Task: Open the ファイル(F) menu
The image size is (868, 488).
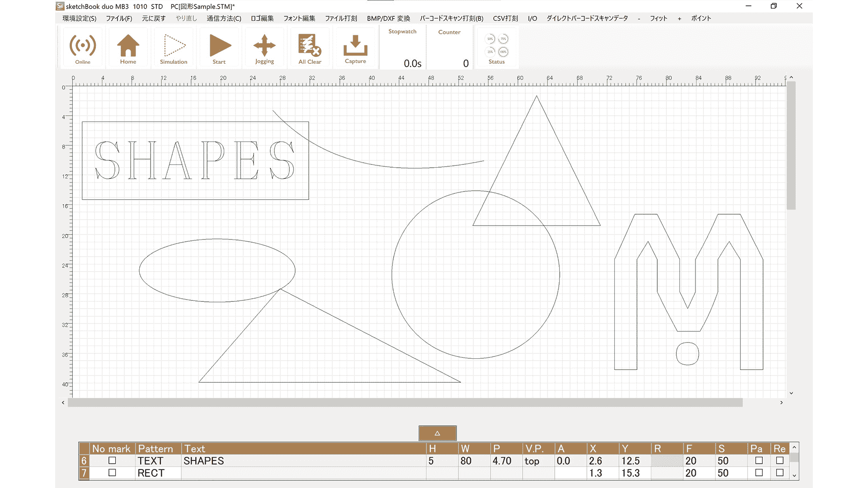Action: click(x=119, y=19)
